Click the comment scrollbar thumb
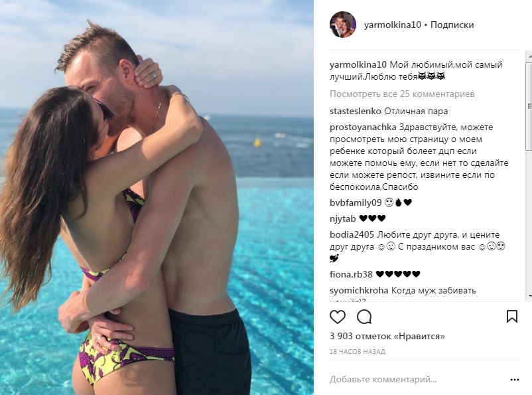 (529, 106)
